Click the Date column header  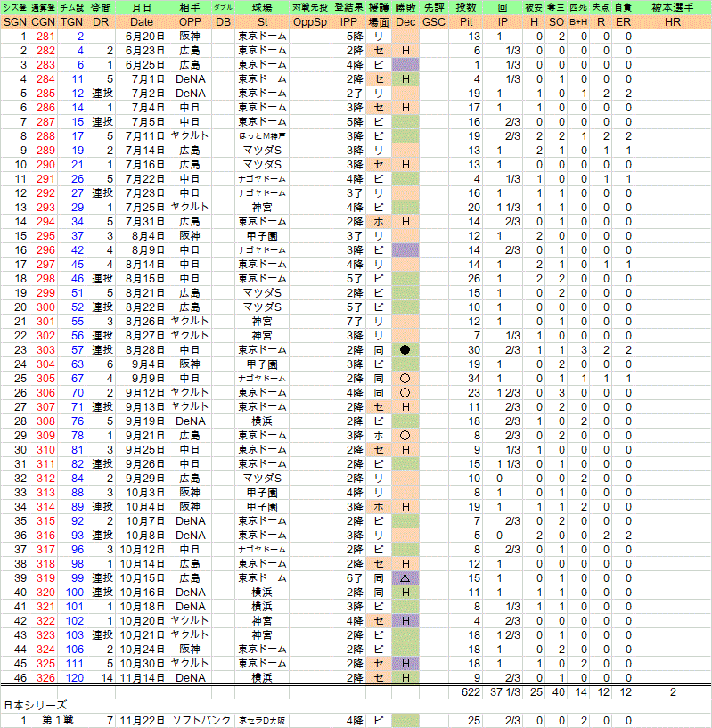tap(141, 22)
